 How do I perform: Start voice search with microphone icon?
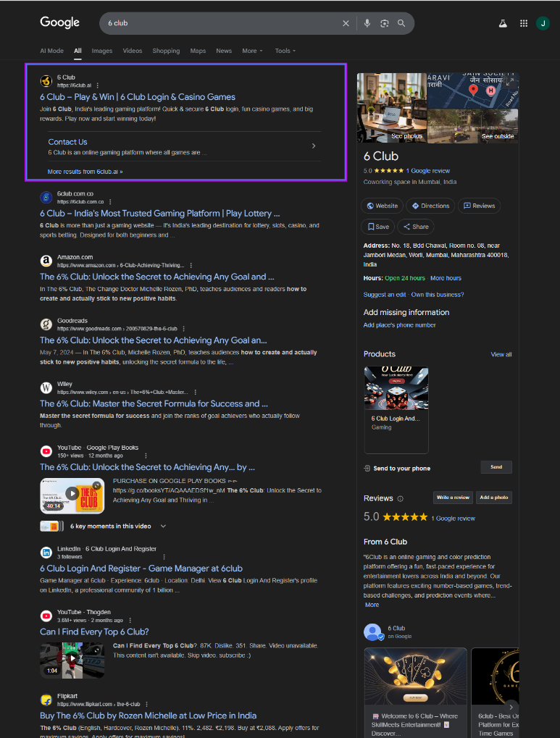(x=367, y=23)
